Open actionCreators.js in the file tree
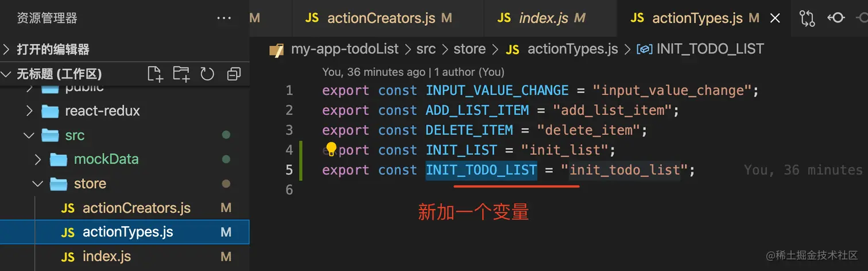 [x=136, y=208]
